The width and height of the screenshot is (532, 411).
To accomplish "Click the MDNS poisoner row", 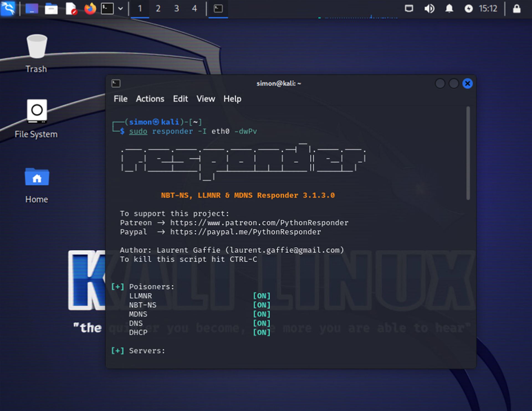I will click(199, 314).
